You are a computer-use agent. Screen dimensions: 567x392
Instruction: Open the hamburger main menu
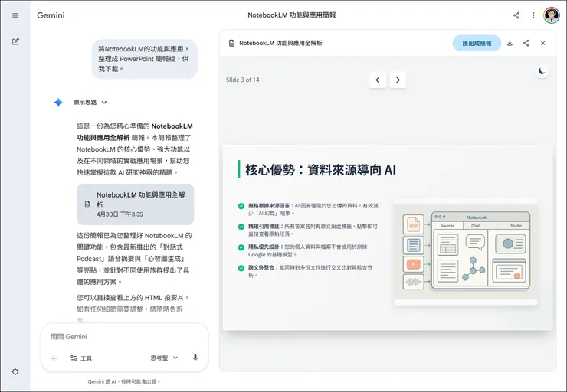(x=15, y=15)
